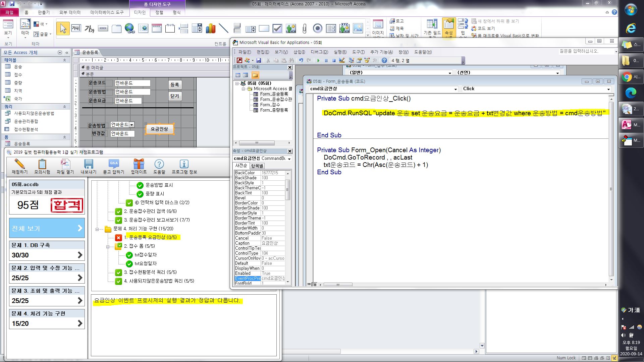The width and height of the screenshot is (644, 362).
Task: Open the cmd요금인상 object dropdown
Action: coord(455,89)
